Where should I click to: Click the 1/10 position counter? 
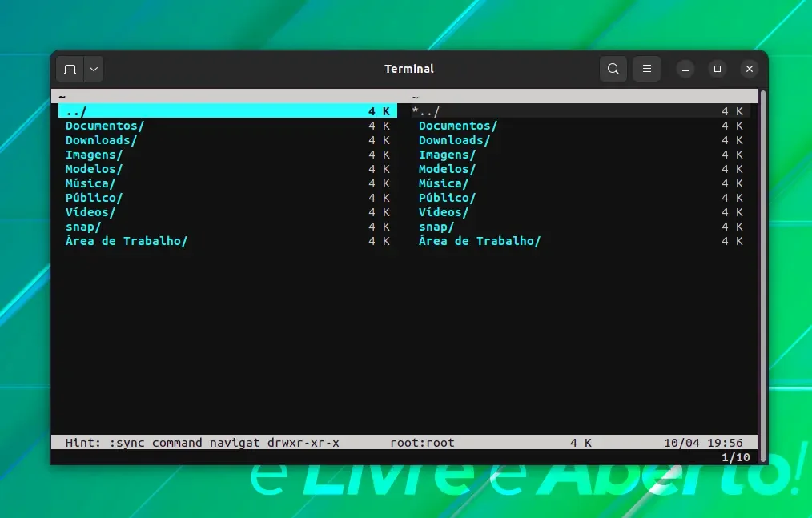[735, 457]
